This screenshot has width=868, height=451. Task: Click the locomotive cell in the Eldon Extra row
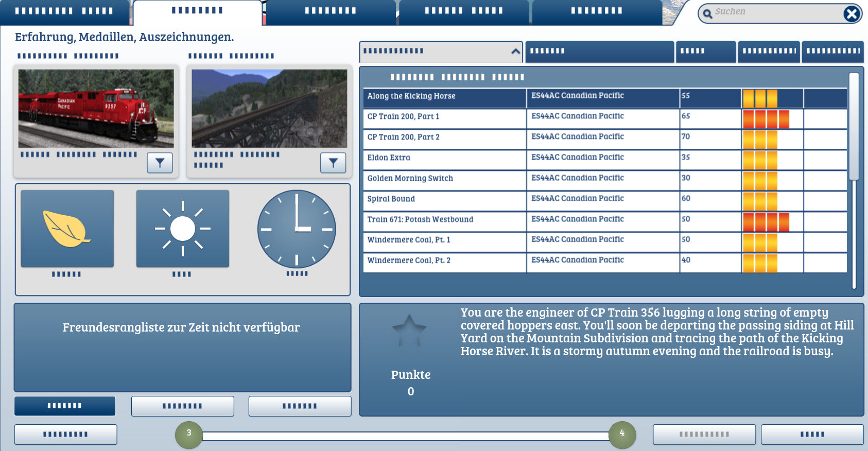tap(603, 160)
